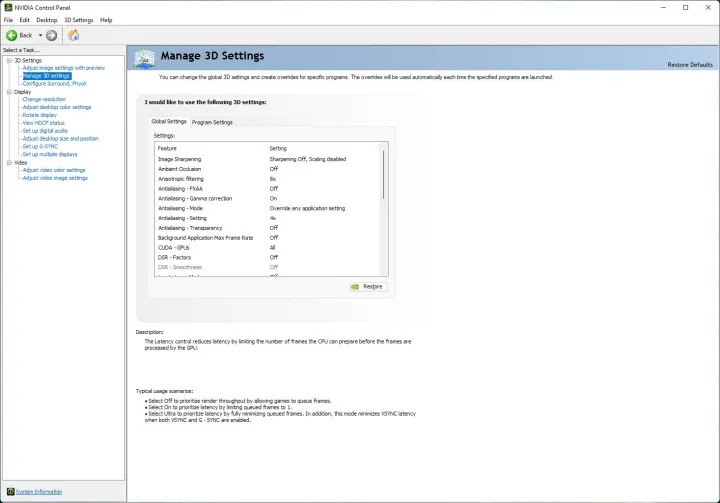Switch to the Global Settings tab
The image size is (720, 503).
click(x=169, y=121)
